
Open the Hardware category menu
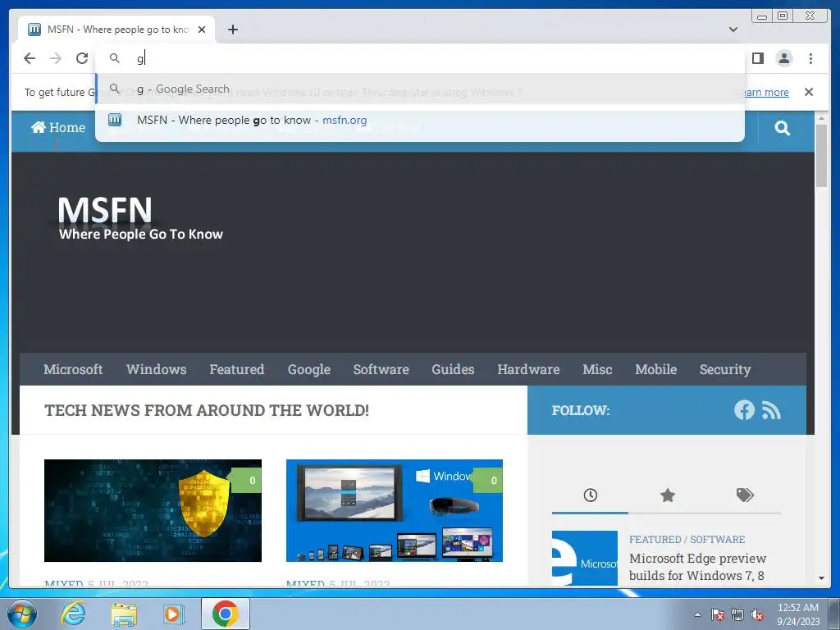(x=529, y=369)
